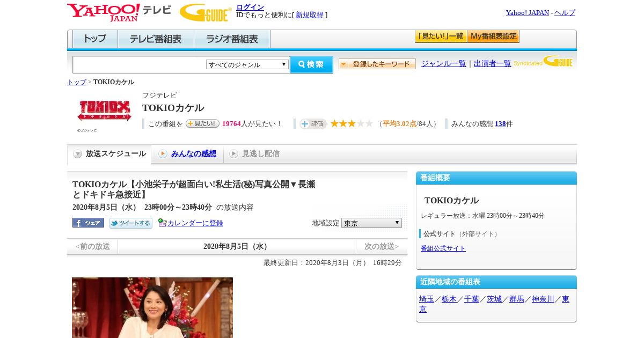The width and height of the screenshot is (644, 338).
Task: Open 神奈川 regional listings link
Action: [543, 299]
